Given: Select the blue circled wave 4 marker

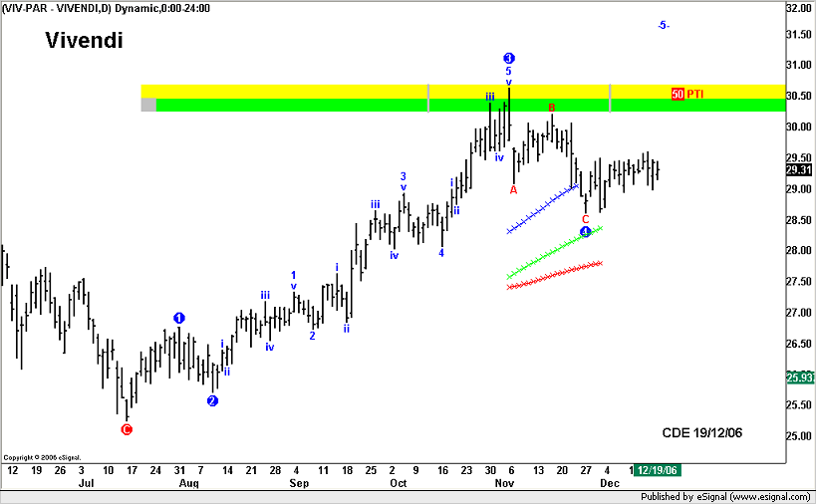Looking at the screenshot, I should coord(586,232).
